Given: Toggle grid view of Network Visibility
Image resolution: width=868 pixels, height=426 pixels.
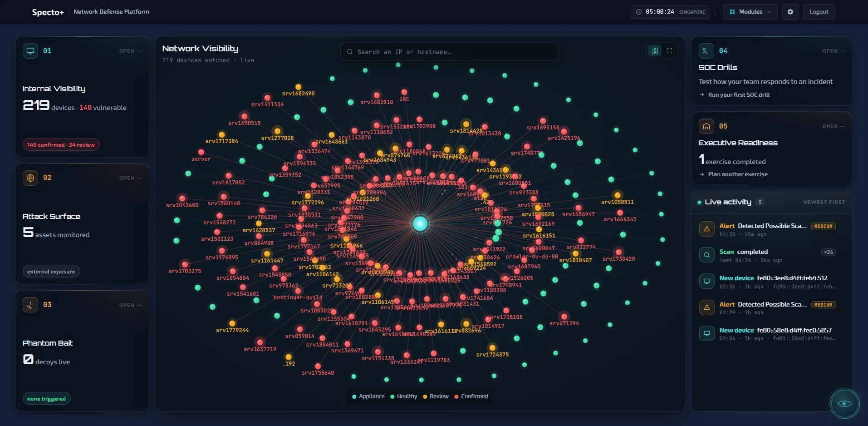Looking at the screenshot, I should (x=655, y=51).
